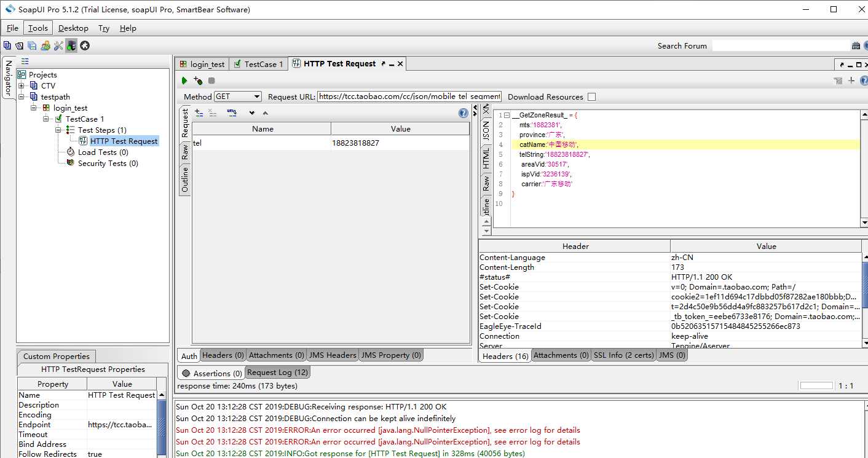868x458 pixels.
Task: Open the Method GET dropdown
Action: point(238,97)
